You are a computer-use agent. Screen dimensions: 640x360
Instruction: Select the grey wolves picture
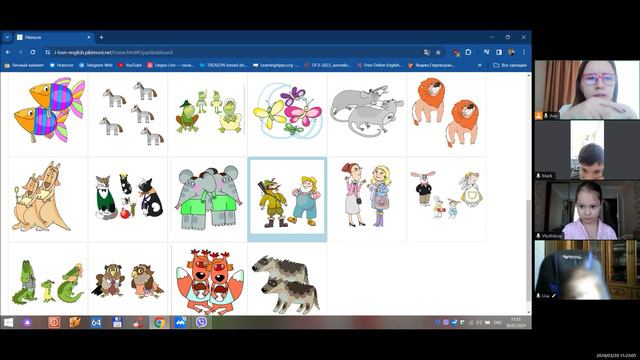287,283
